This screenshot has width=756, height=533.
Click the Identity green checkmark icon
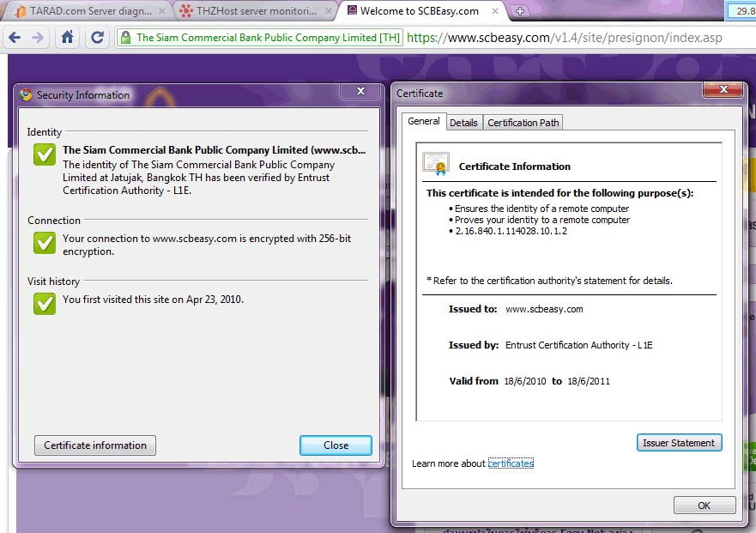[45, 154]
